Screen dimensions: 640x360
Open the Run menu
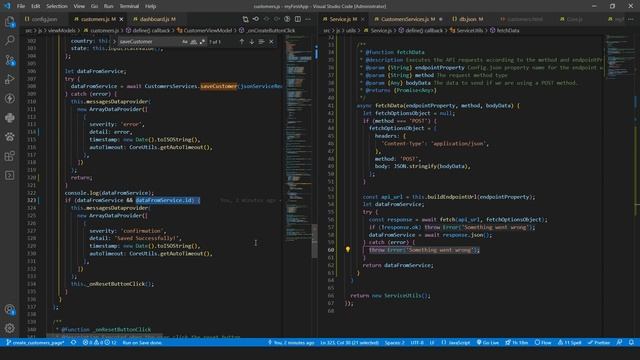[109, 6]
